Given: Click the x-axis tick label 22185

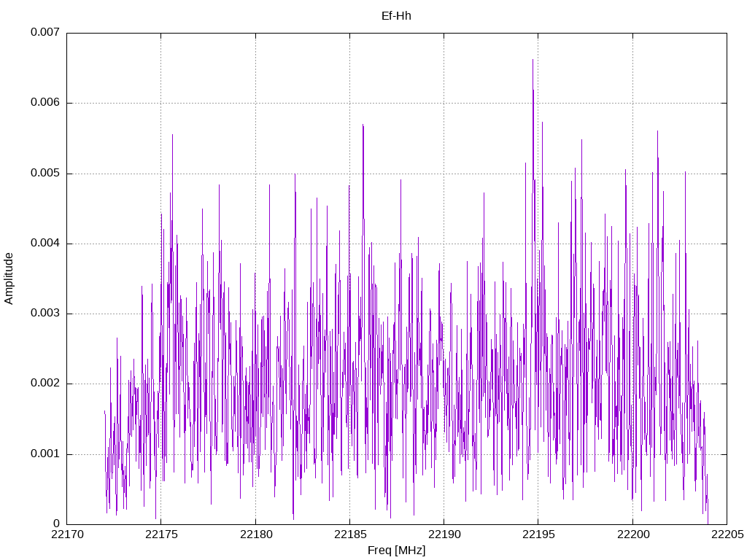Looking at the screenshot, I should 350,534.
